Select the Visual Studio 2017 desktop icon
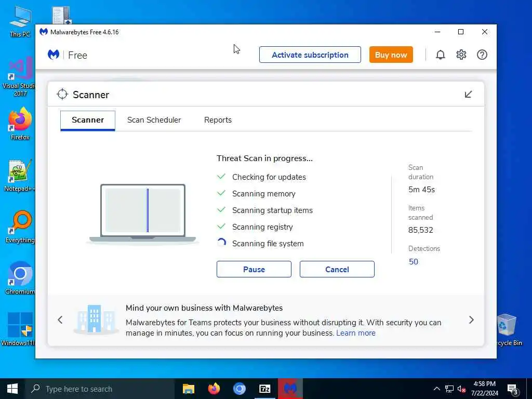532x399 pixels. 19,77
